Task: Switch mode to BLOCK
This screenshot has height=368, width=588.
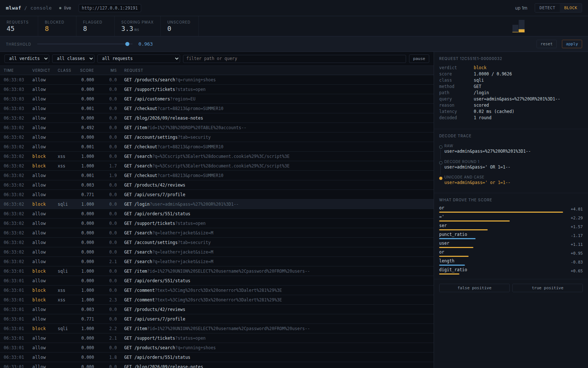Action: click(x=571, y=8)
